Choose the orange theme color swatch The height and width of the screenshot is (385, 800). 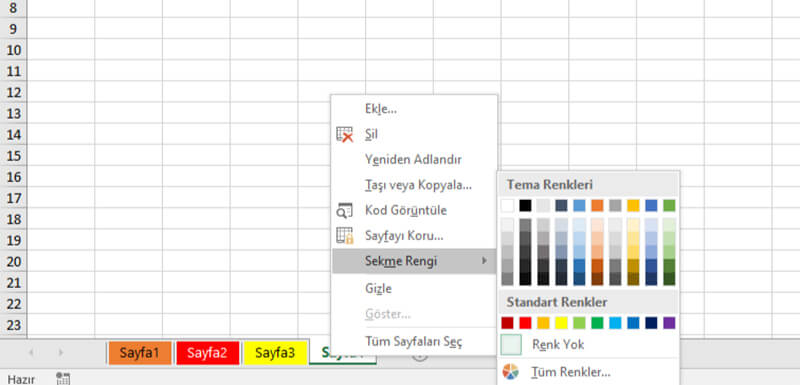[x=597, y=206]
